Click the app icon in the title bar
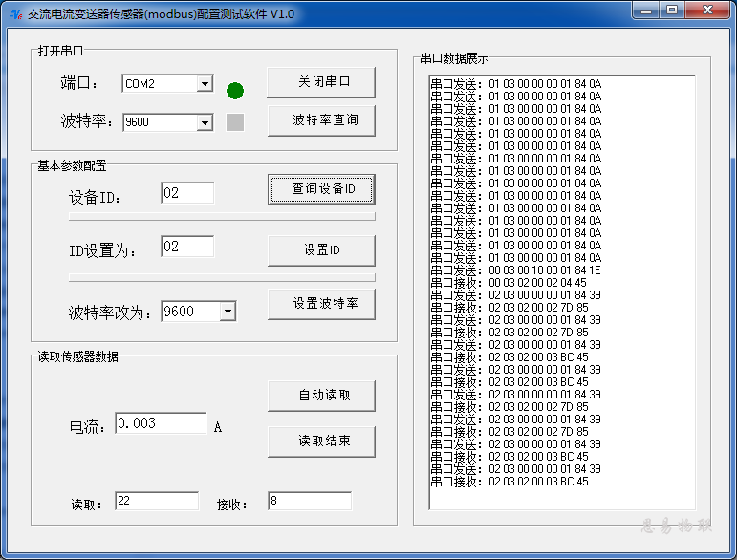 coord(14,13)
